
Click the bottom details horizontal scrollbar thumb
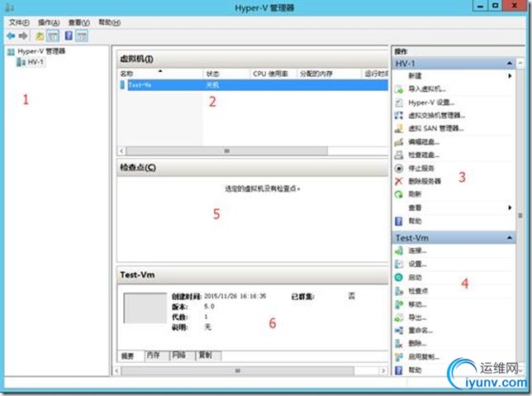238,371
